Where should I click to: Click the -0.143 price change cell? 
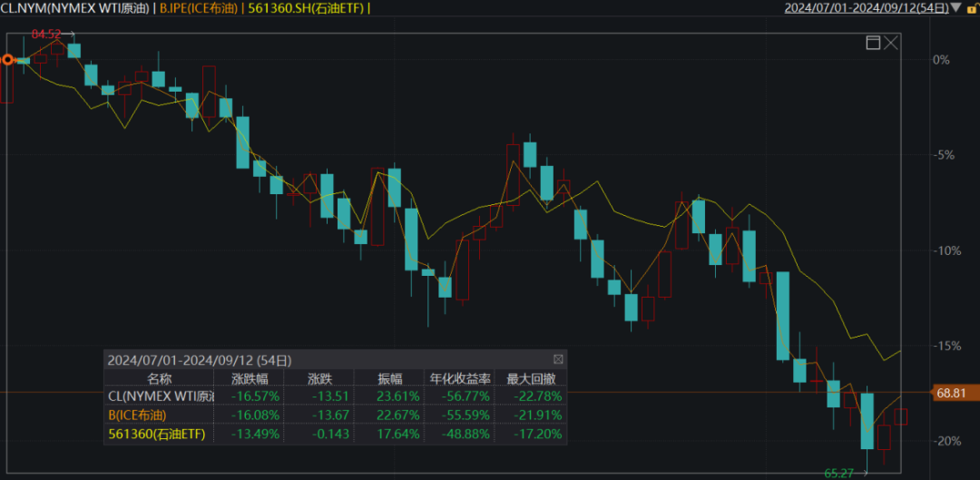point(332,434)
